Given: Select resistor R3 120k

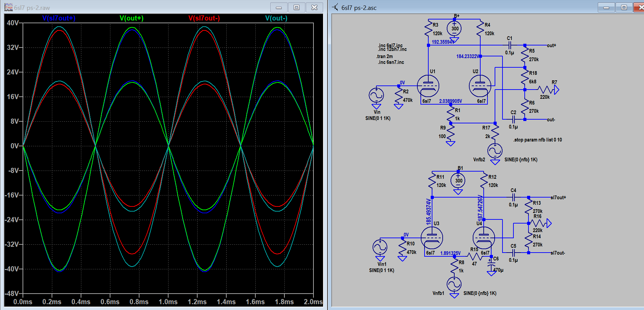Looking at the screenshot, I should pyautogui.click(x=428, y=29).
